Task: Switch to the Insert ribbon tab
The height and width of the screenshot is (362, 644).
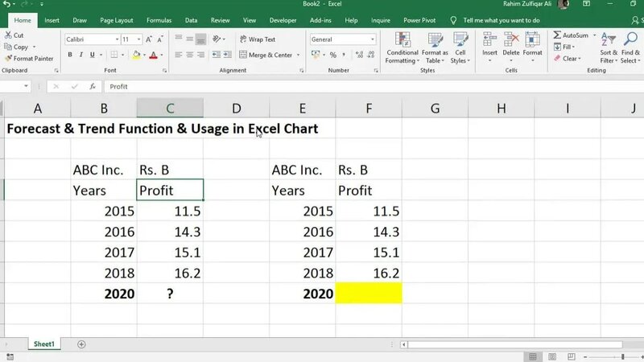Action: [x=52, y=20]
